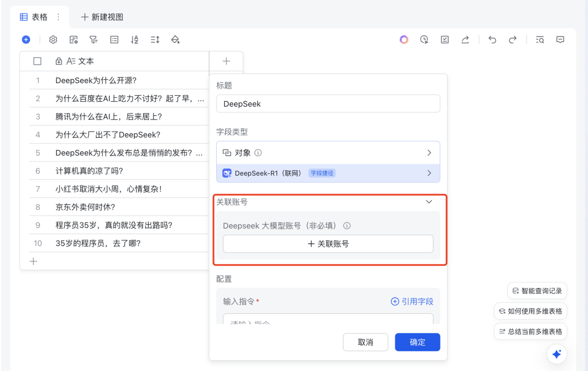This screenshot has height=371, width=588.
Task: Click the 输入指令 text area
Action: [328, 319]
